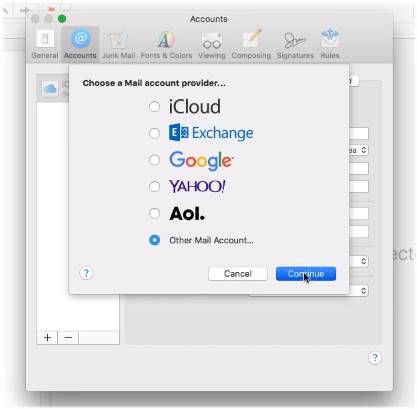Screen dimensions: 418x410
Task: Cancel the account provider dialog
Action: click(x=238, y=274)
